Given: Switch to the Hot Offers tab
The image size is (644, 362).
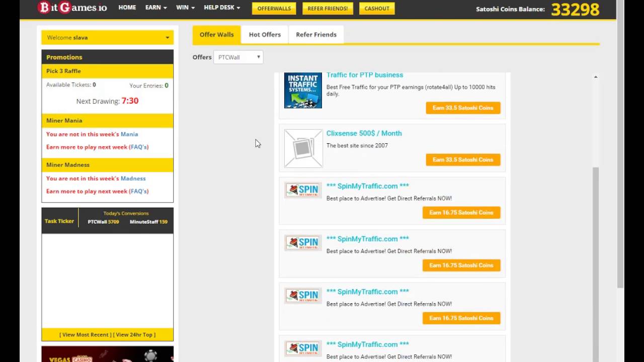Looking at the screenshot, I should [x=265, y=35].
